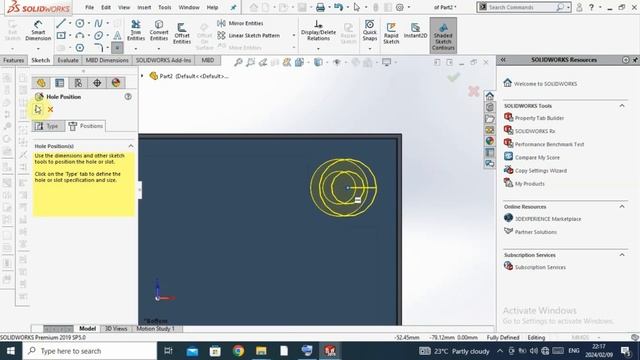Open the Insert menu
Screen dimensions: 640x360
tap(144, 7)
